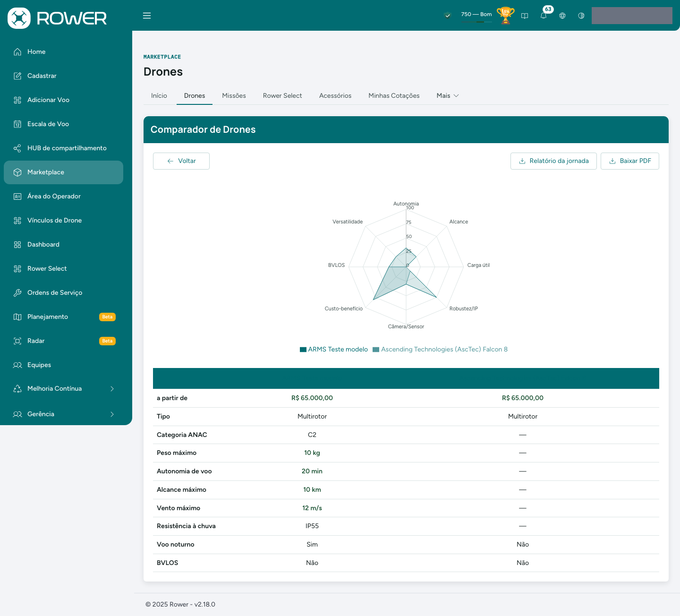Select Adicionar Voo in the sidebar
Viewport: 680px width, 616px height.
point(63,100)
